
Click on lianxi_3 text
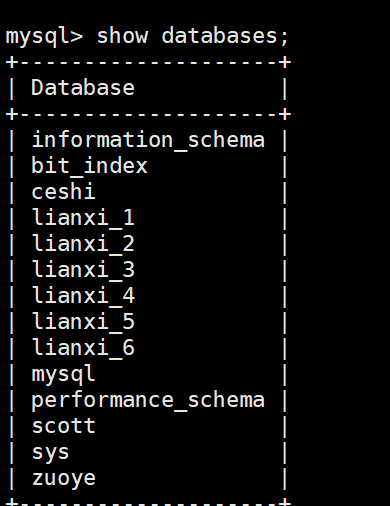click(83, 270)
